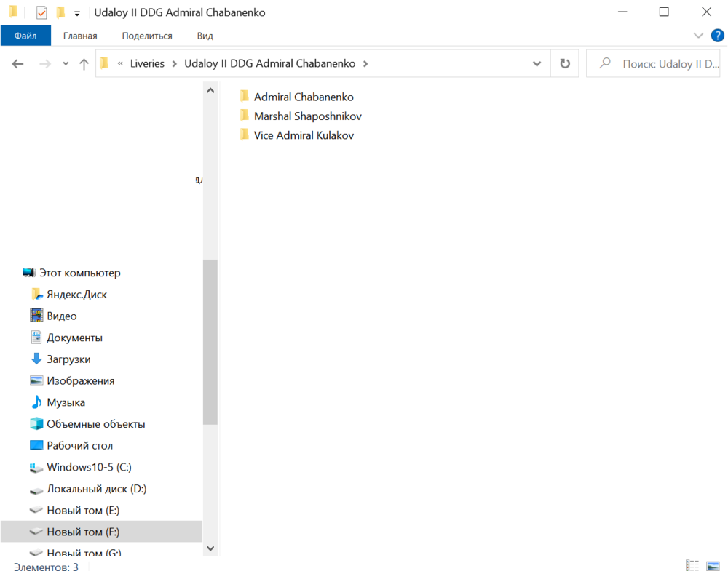
Task: Open the Customize Quick Access Toolbar dropdown
Action: (x=77, y=13)
